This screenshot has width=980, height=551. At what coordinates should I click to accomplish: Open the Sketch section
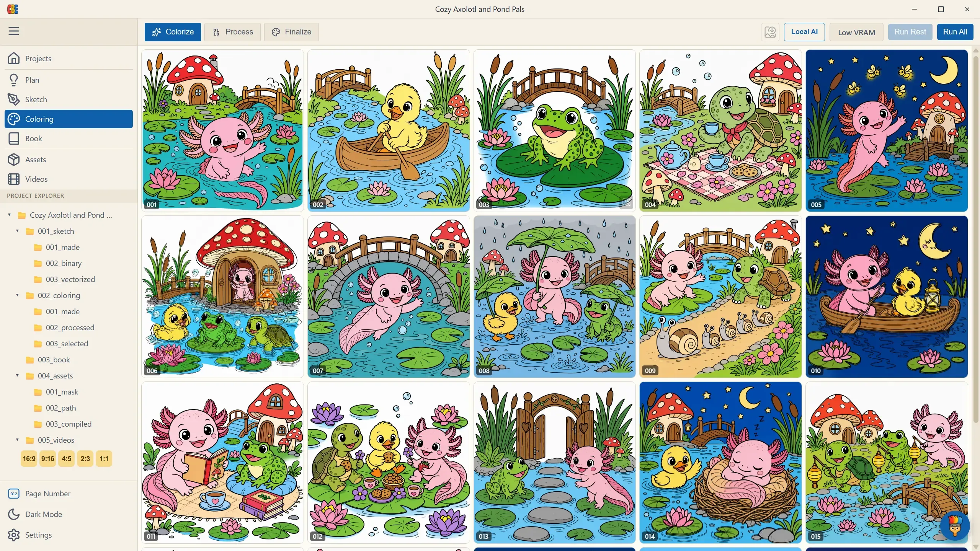[69, 99]
